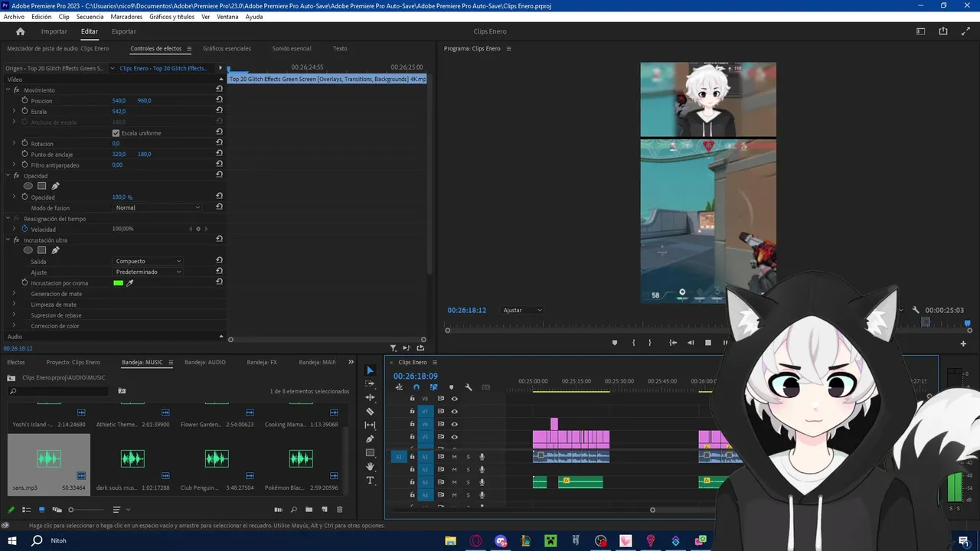Create rectangle mask under Incrustación ultra
The width and height of the screenshot is (980, 551).
41,250
